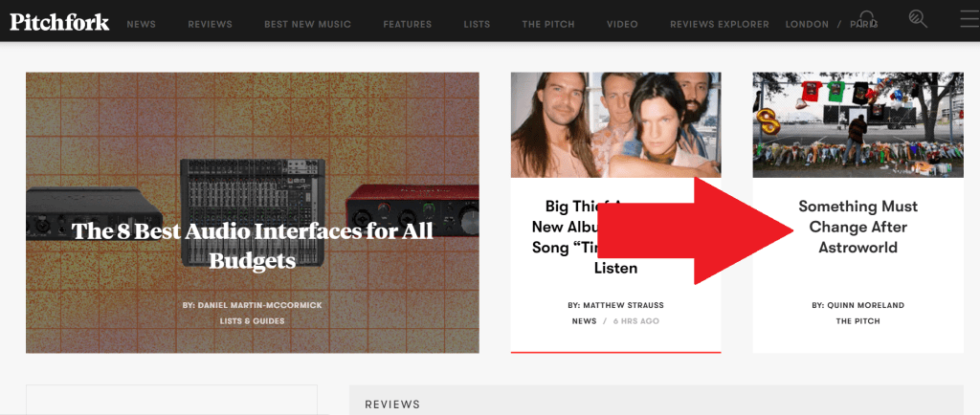This screenshot has width=980, height=415.
Task: Go to The Pitch navigation item
Action: click(x=548, y=24)
